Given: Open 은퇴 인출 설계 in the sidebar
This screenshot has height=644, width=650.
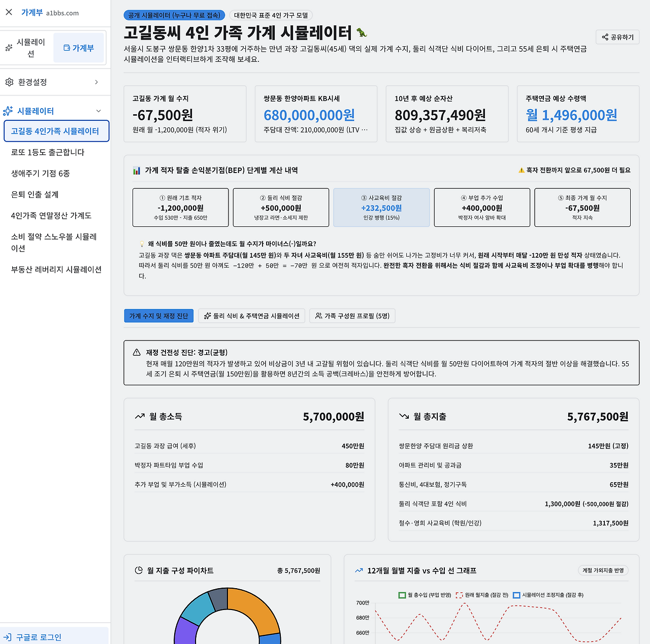Looking at the screenshot, I should pyautogui.click(x=56, y=194).
